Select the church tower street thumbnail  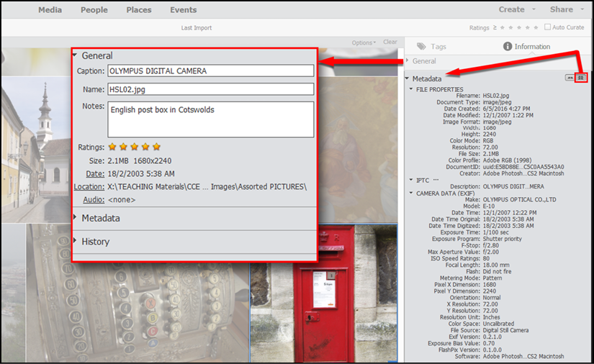[x=36, y=150]
